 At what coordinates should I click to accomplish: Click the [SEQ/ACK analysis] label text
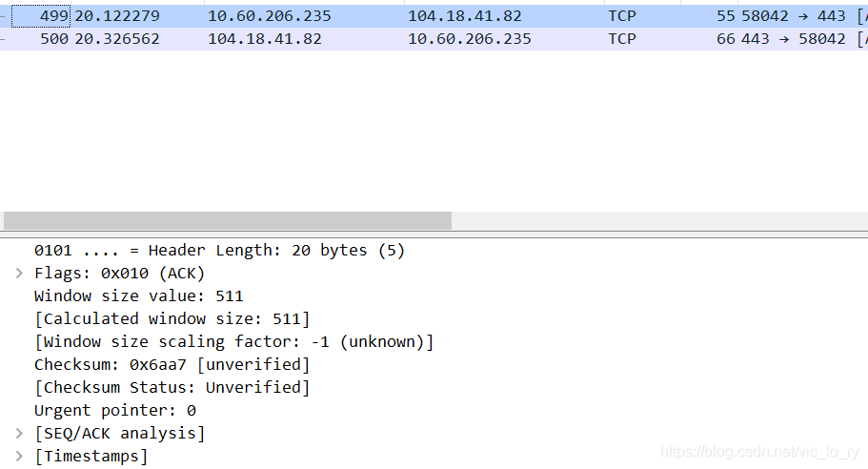click(x=119, y=433)
